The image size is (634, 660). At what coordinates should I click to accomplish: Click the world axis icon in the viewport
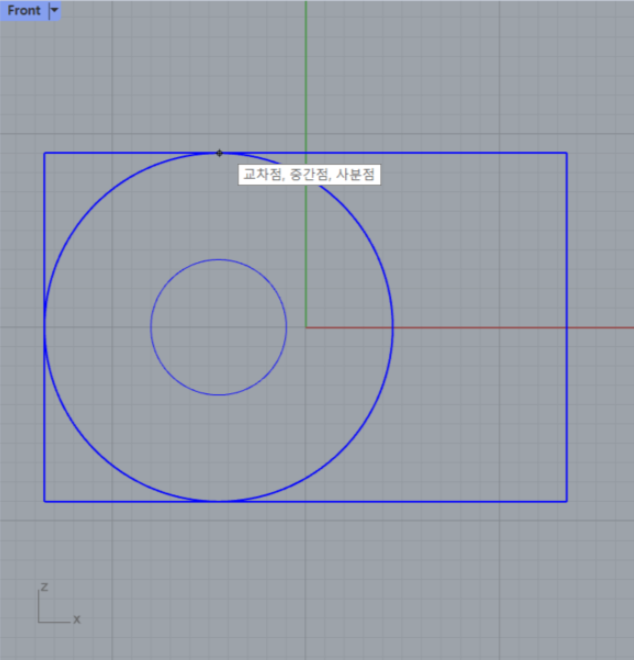tap(59, 604)
